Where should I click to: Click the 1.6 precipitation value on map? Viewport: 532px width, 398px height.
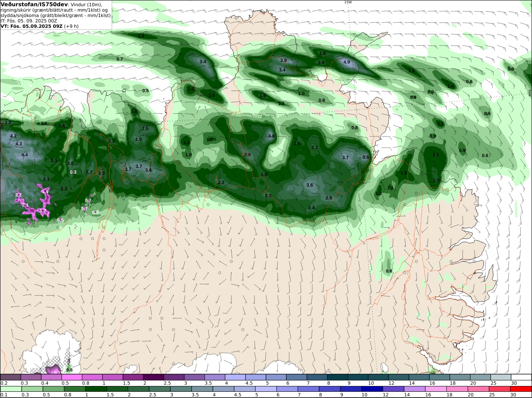coord(297,144)
